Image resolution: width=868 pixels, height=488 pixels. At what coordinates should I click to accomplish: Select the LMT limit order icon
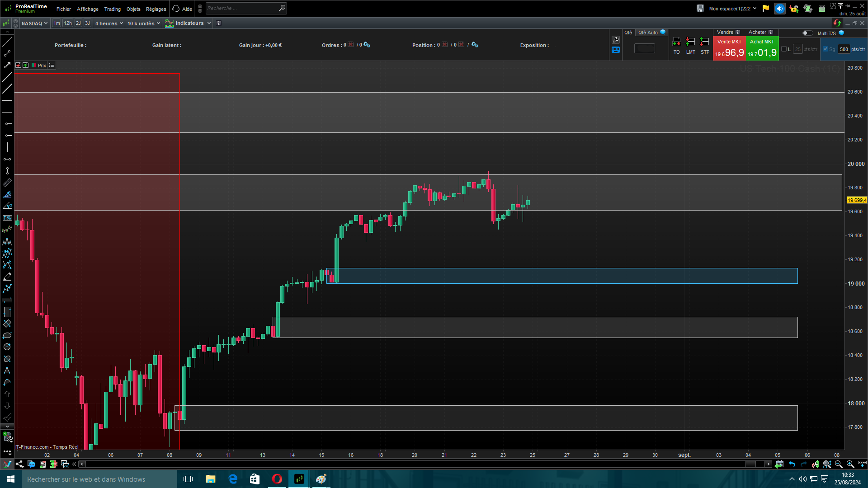690,42
